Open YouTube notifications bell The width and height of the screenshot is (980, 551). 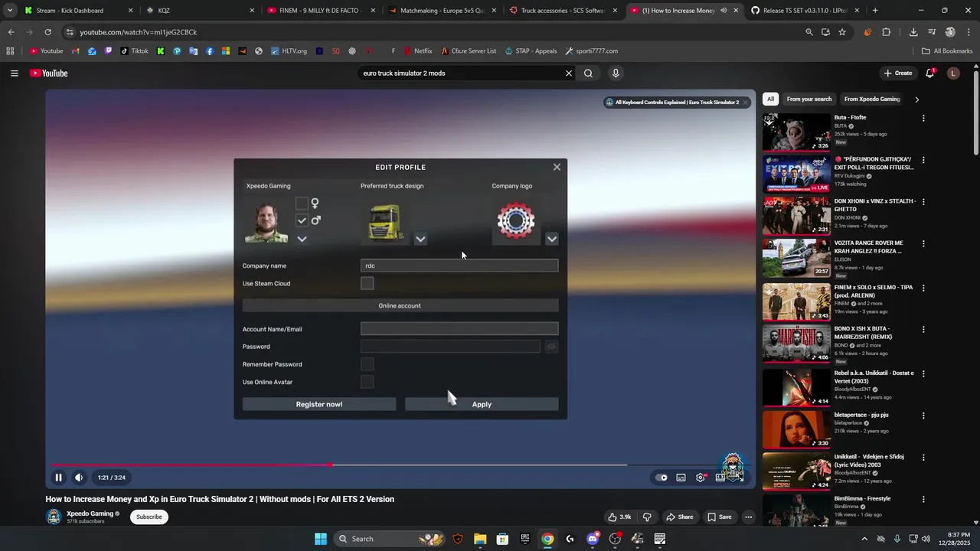pos(929,73)
